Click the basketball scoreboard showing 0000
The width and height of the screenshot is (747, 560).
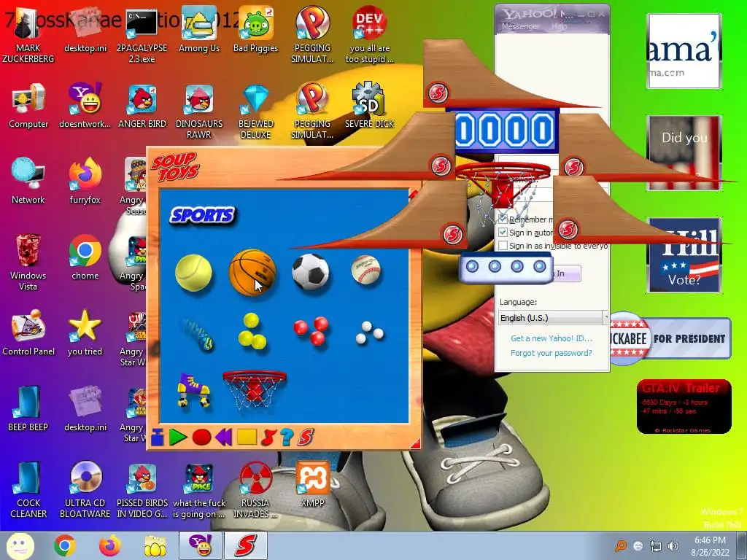coord(505,130)
